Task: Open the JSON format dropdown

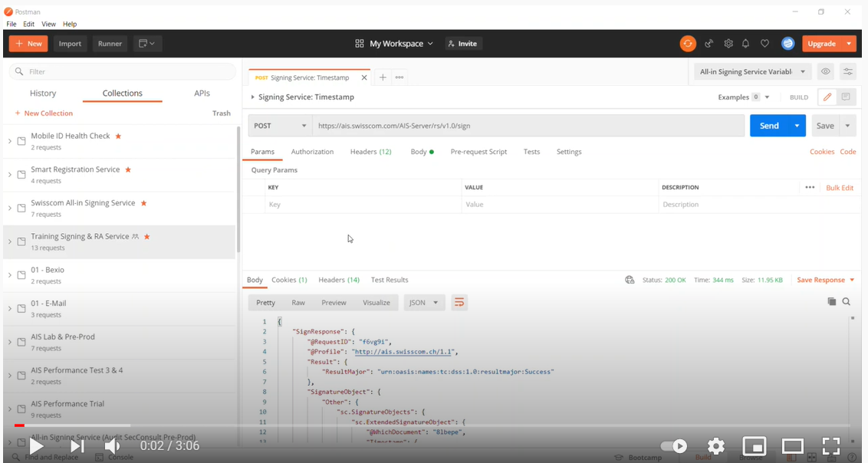Action: 424,303
